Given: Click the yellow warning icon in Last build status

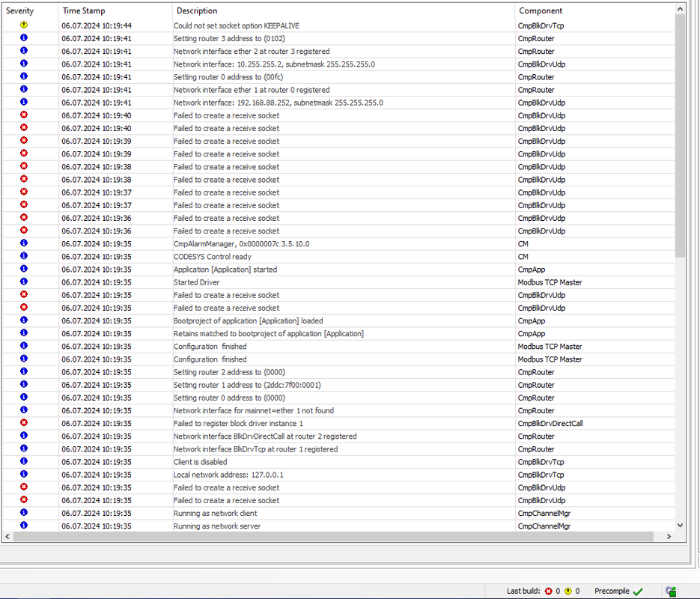Looking at the screenshot, I should (x=567, y=591).
